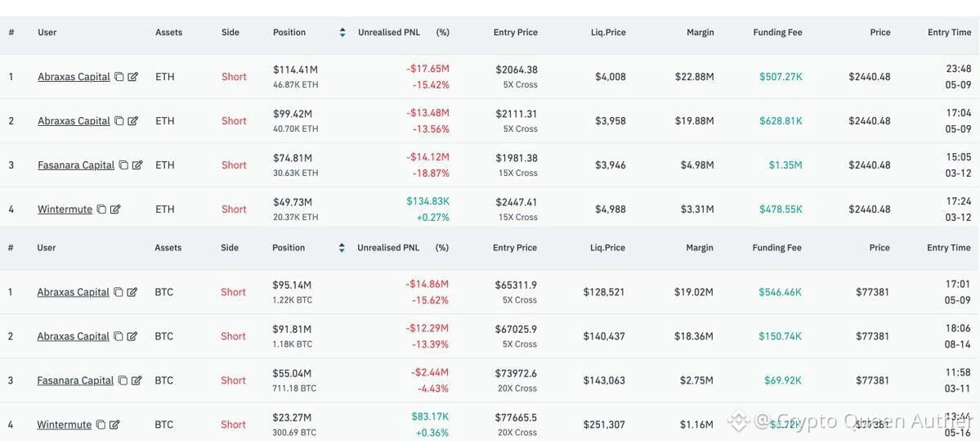Copy icon beside ETH row 2 Abraxas Capital
This screenshot has width=980, height=441.
119,121
